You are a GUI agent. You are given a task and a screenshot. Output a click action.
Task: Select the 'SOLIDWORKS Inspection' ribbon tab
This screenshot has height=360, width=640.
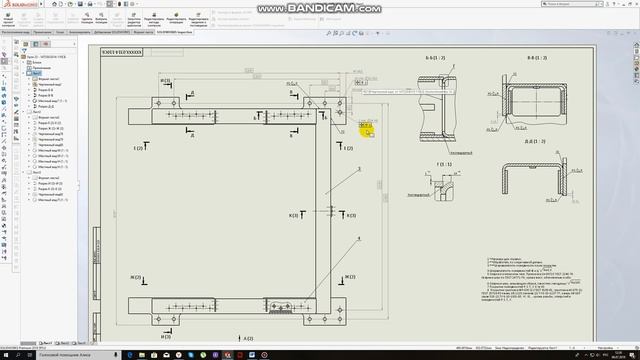pos(174,32)
